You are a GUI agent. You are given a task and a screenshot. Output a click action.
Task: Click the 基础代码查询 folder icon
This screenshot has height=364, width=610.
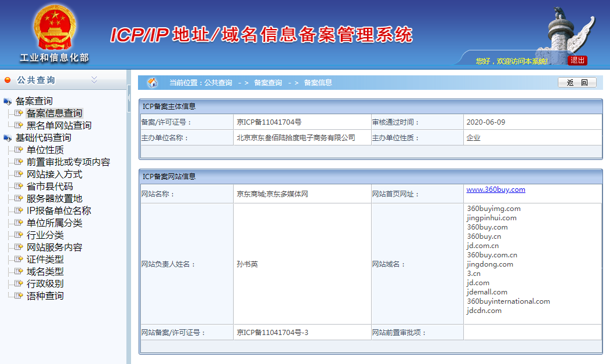pyautogui.click(x=8, y=138)
